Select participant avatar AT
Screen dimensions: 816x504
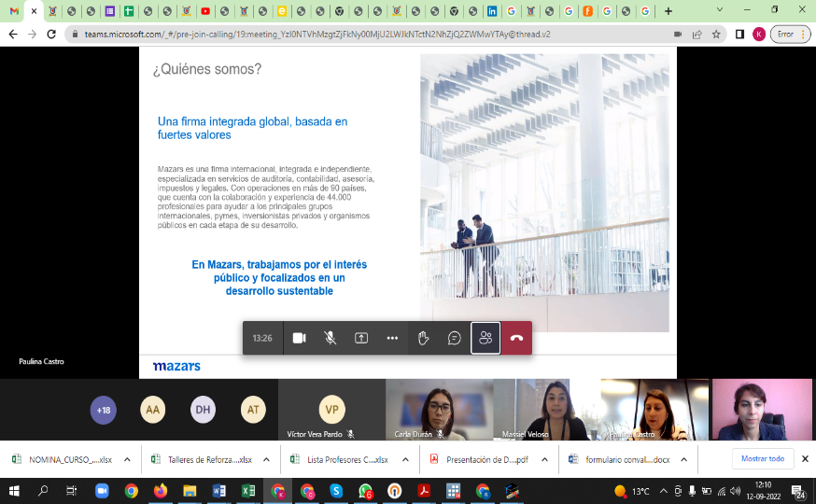(x=253, y=410)
